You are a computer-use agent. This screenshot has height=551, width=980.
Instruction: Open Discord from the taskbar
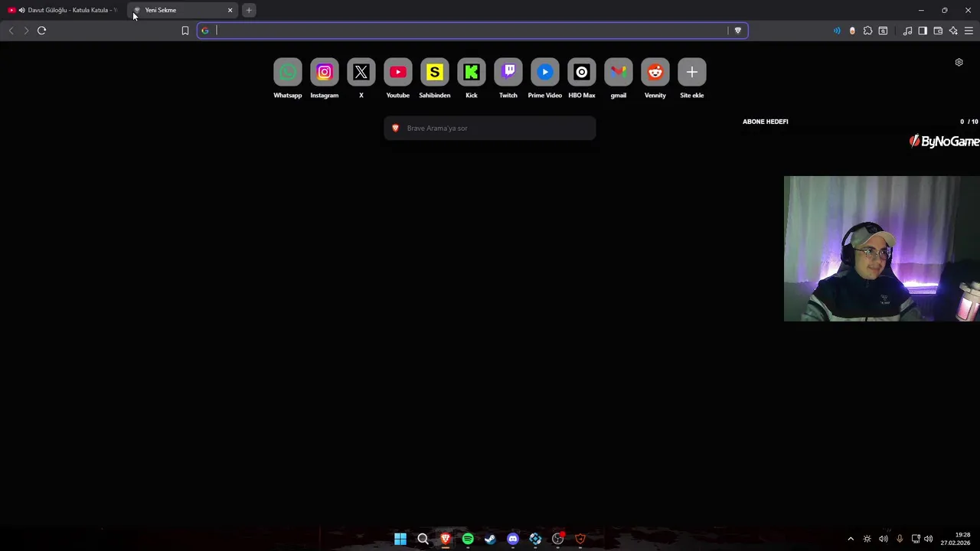point(513,539)
